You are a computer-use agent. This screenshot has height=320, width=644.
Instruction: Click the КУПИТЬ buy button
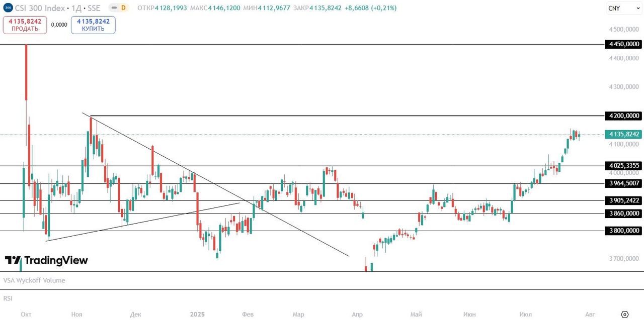pyautogui.click(x=93, y=25)
